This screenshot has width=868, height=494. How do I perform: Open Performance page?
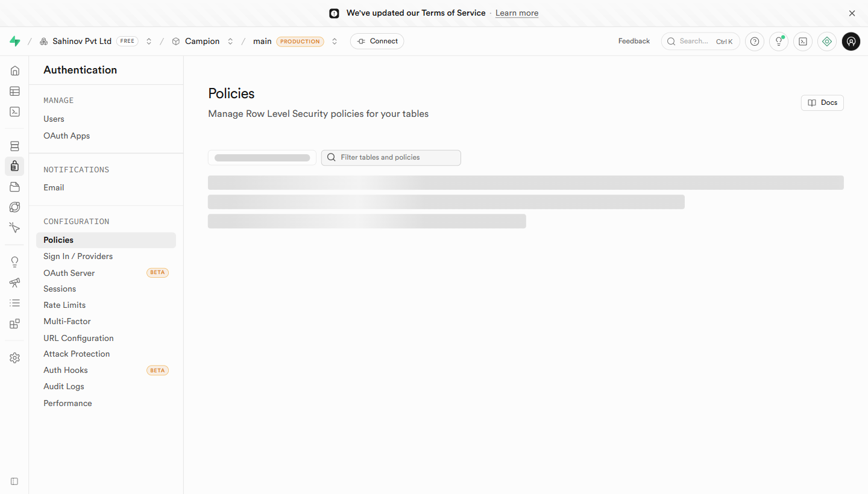68,403
